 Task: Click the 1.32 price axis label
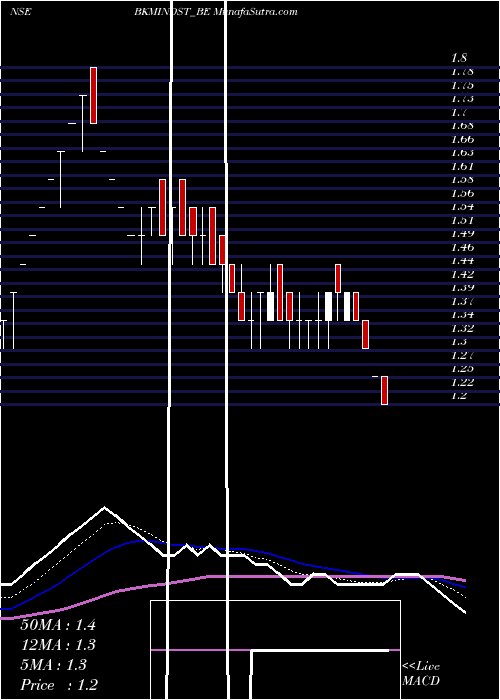pos(462,328)
